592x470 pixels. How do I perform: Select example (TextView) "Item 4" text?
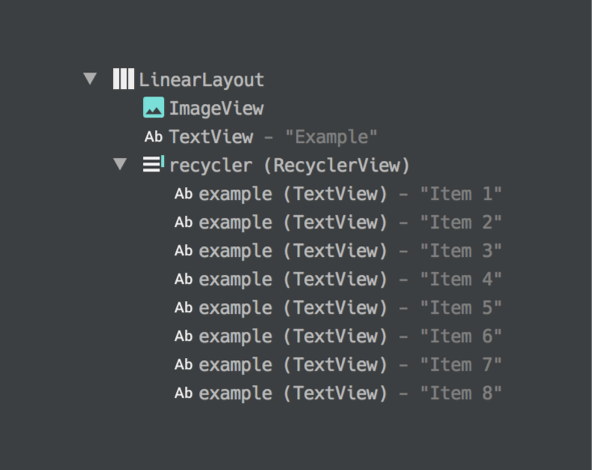(x=350, y=279)
